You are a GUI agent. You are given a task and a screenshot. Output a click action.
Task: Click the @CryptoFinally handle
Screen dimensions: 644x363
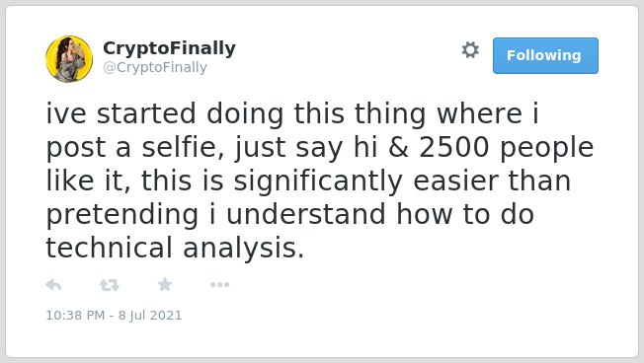[x=155, y=67]
